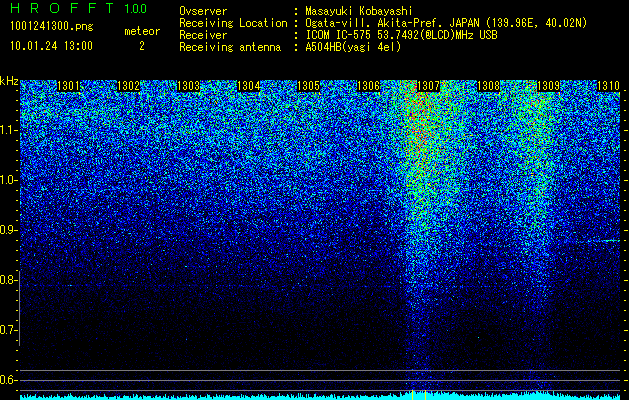Screen dimensions: 629x400
Task: Select the 1302 time marker
Action: pos(128,86)
